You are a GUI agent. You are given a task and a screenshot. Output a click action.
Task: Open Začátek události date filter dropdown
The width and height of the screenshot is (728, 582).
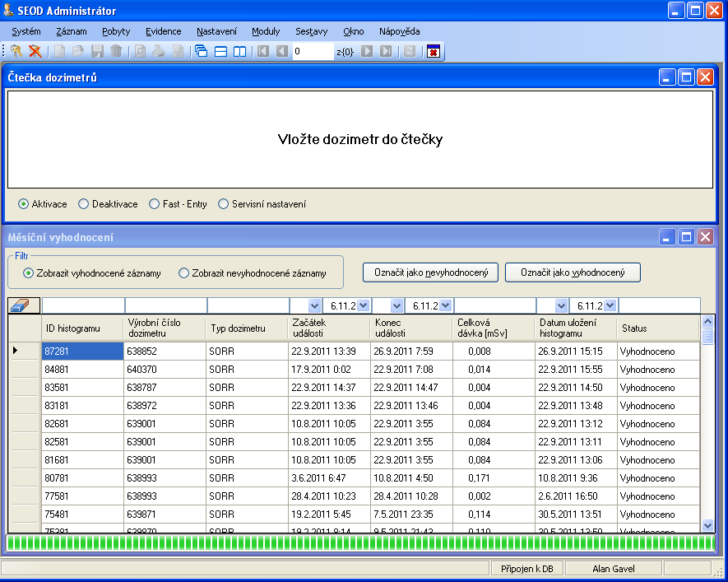pyautogui.click(x=364, y=305)
